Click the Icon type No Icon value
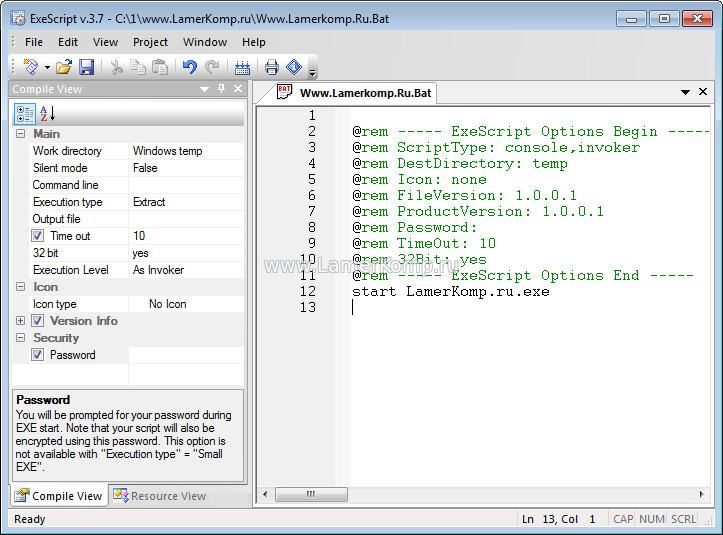723x535 pixels. [x=186, y=304]
